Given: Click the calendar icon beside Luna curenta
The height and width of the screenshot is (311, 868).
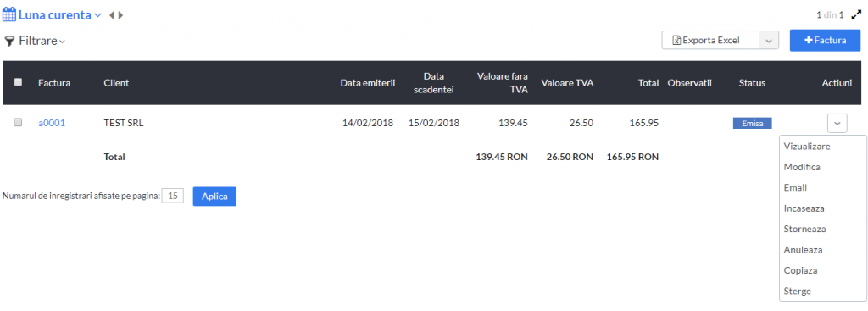Looking at the screenshot, I should coord(9,15).
